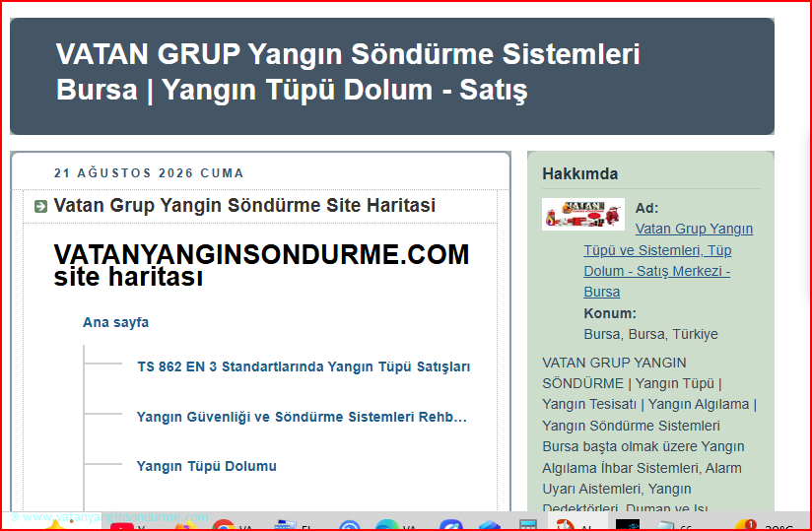812x531 pixels.
Task: Click the 'Konum:' label in sidebar
Action: click(610, 313)
